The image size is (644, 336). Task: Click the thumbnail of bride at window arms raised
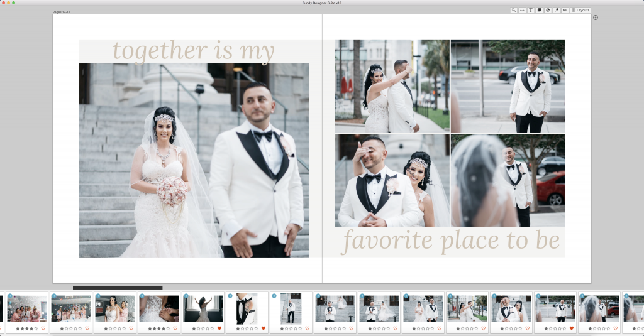(203, 308)
